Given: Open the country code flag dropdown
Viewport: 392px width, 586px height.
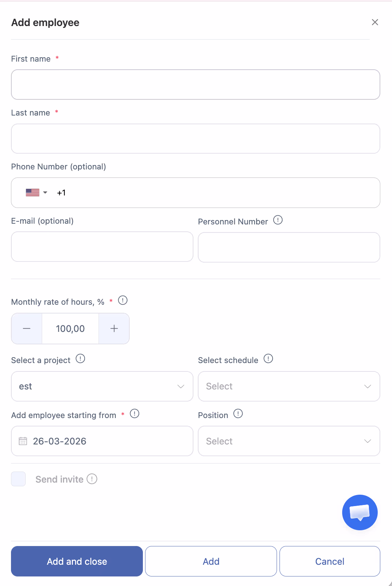Looking at the screenshot, I should [37, 193].
